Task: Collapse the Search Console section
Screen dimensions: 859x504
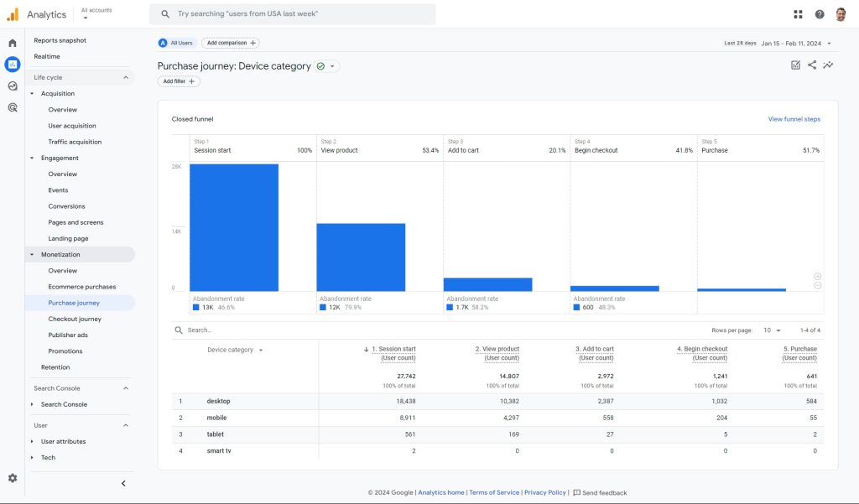Action: tap(126, 388)
